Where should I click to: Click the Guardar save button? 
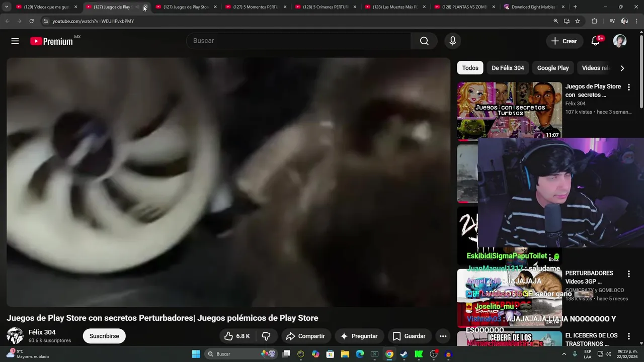(x=409, y=336)
